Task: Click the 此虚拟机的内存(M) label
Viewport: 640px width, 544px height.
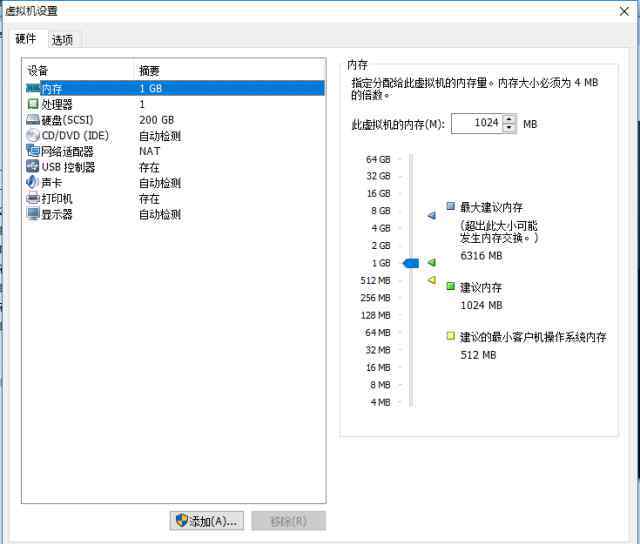Action: (398, 124)
